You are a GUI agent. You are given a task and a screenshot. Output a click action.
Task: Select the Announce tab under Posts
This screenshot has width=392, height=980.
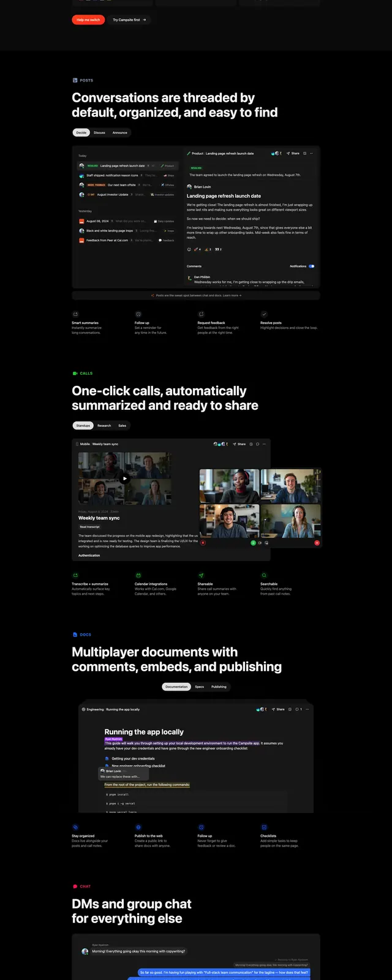120,132
